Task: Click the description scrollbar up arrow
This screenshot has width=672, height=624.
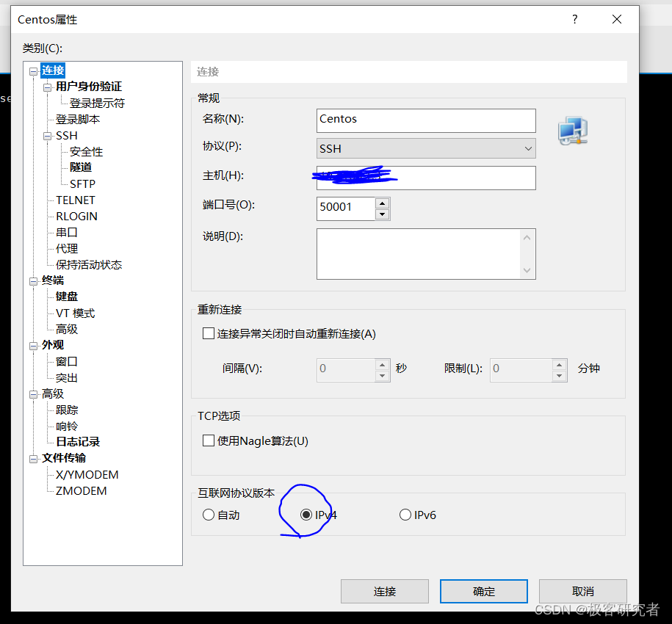Action: pos(527,238)
